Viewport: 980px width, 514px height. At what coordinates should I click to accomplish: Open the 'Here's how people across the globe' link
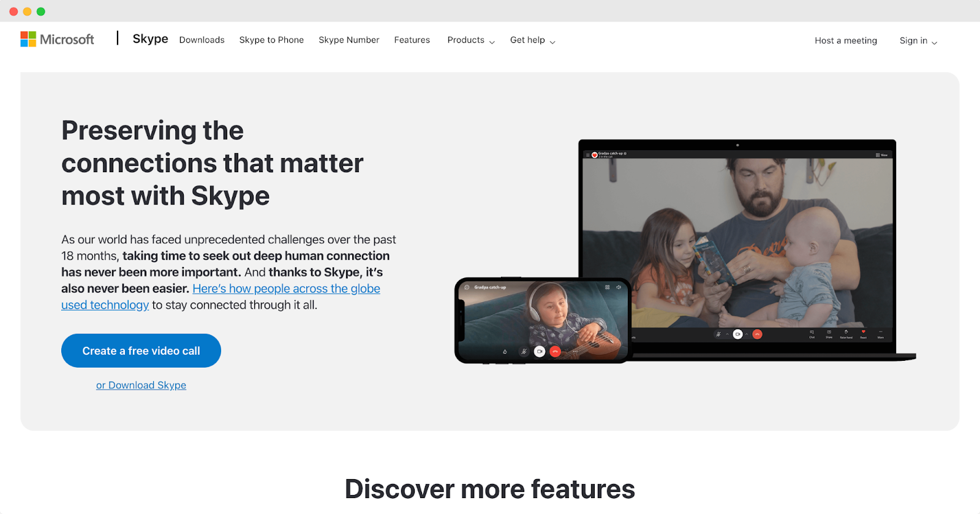(286, 289)
